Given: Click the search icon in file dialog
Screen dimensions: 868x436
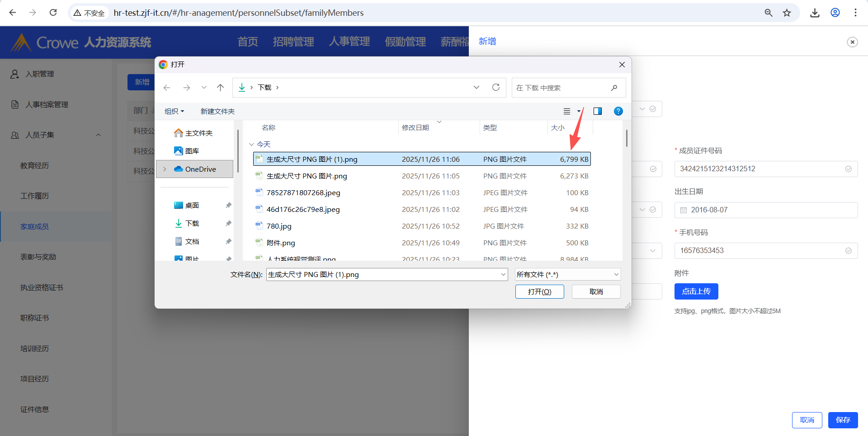Looking at the screenshot, I should coord(614,88).
